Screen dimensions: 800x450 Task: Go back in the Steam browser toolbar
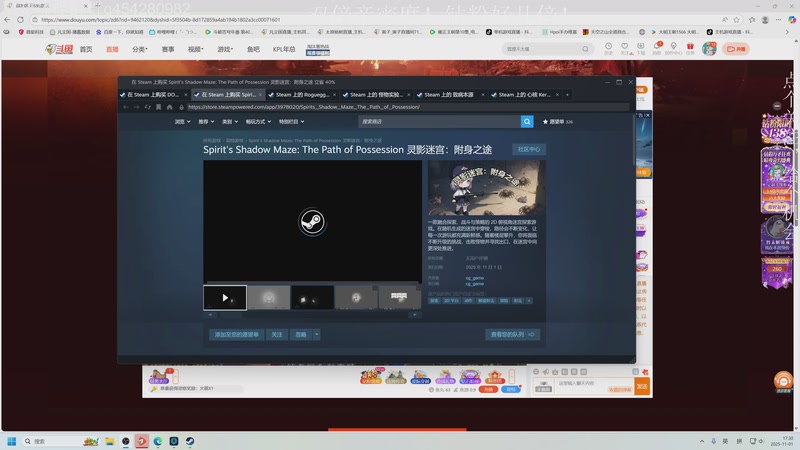pos(126,107)
